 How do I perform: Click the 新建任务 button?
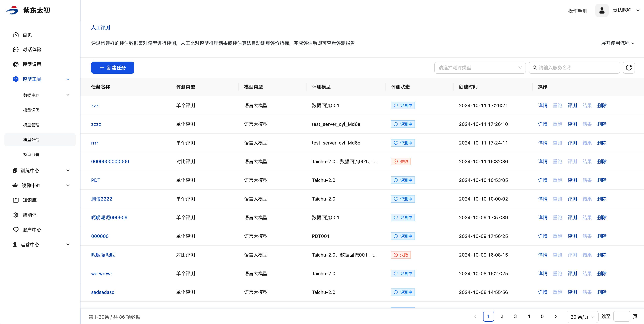113,67
